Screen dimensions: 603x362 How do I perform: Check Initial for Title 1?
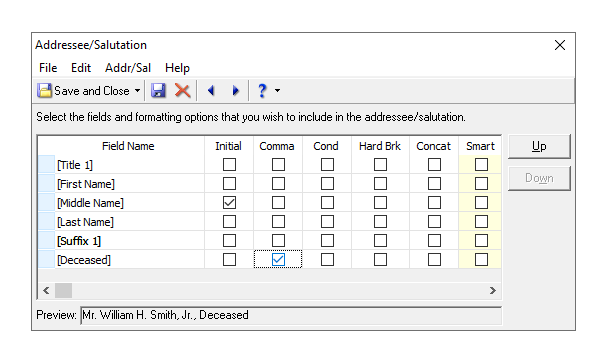[x=229, y=165]
